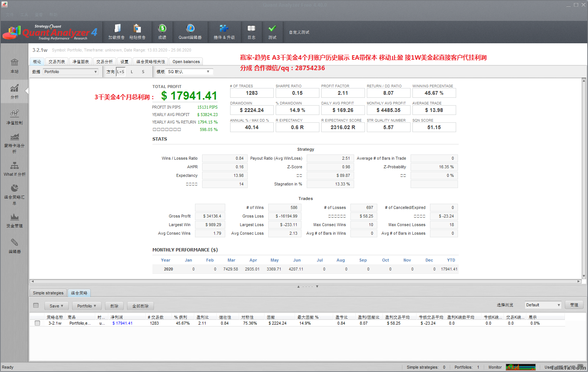This screenshot has width=588, height=372.
Task: Click the horizontal scrollbar below monthly performance
Action: coord(306,281)
